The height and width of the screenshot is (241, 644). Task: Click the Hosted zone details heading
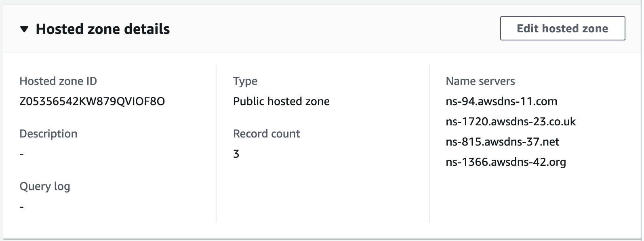103,29
